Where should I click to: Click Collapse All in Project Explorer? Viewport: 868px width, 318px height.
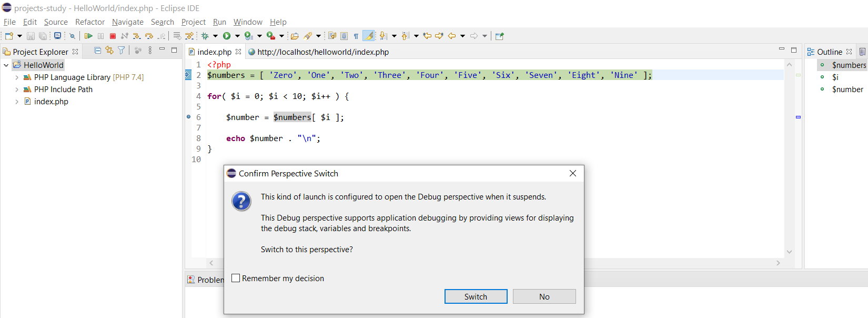(x=97, y=51)
